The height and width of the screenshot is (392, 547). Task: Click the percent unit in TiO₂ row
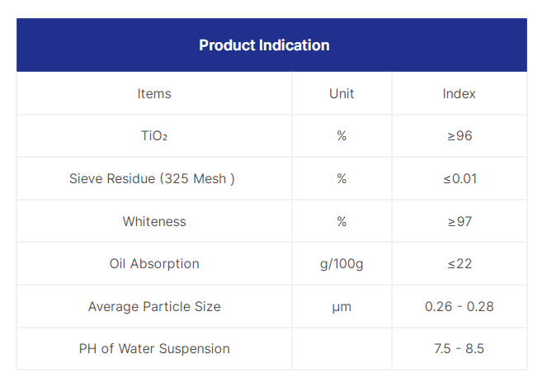pyautogui.click(x=342, y=135)
